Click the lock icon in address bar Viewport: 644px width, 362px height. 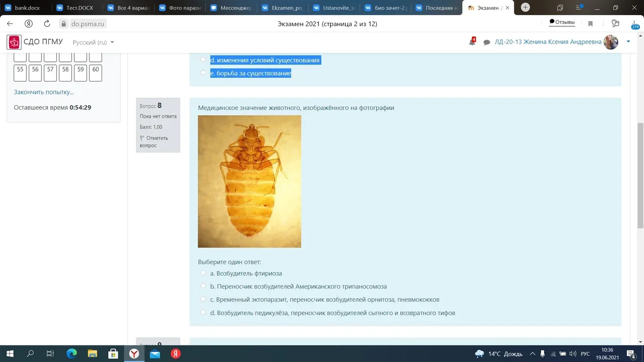pyautogui.click(x=64, y=24)
